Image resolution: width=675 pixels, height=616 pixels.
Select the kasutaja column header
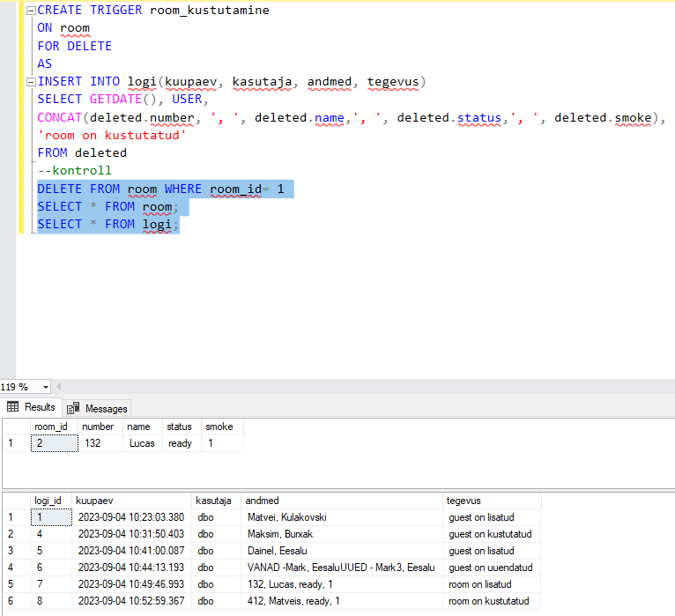coord(216,501)
